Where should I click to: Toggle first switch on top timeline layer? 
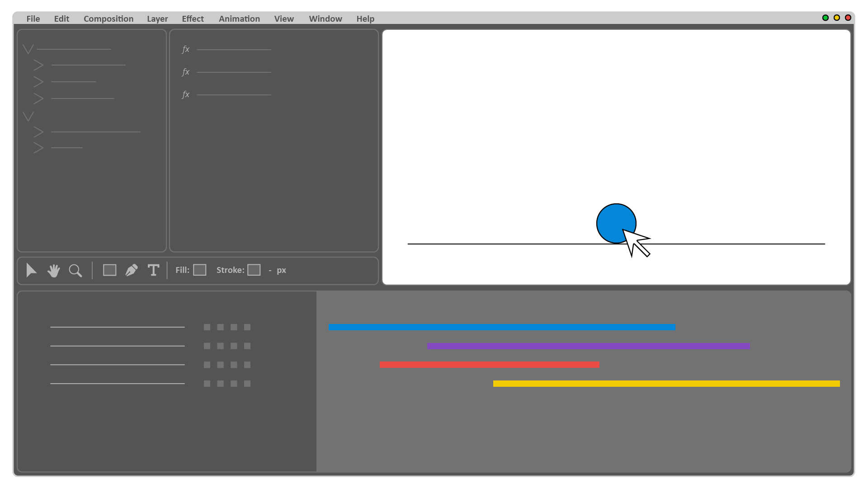(x=207, y=327)
